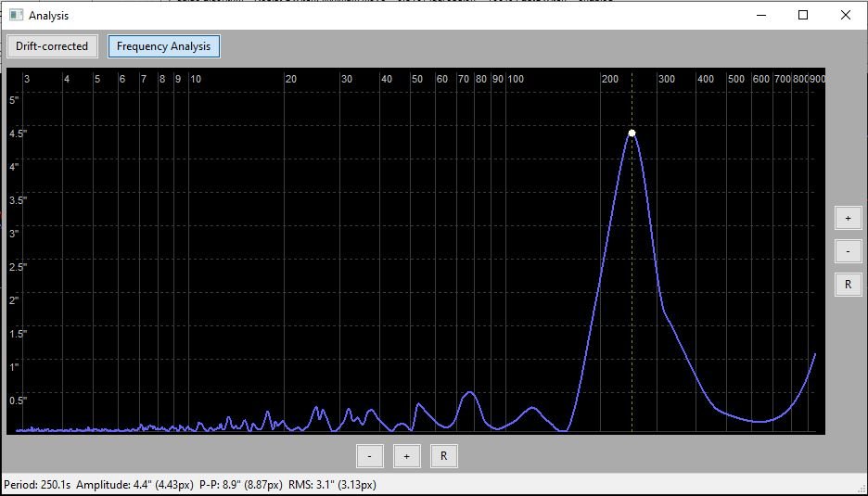The image size is (868, 496).
Task: Click the white peak marker on the curve
Action: (632, 134)
